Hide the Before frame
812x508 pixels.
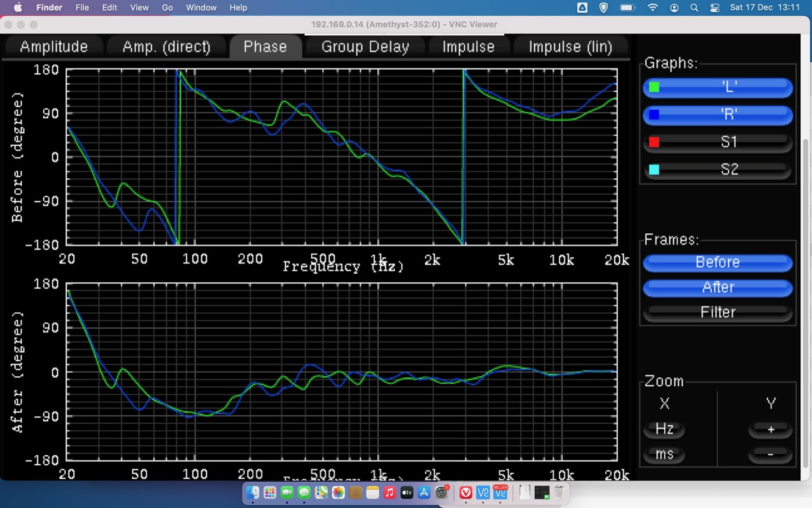point(718,262)
